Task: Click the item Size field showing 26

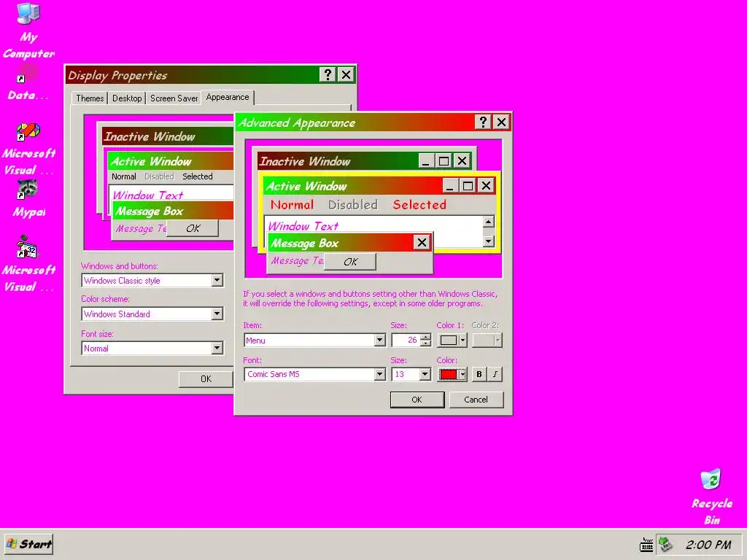Action: [x=406, y=340]
